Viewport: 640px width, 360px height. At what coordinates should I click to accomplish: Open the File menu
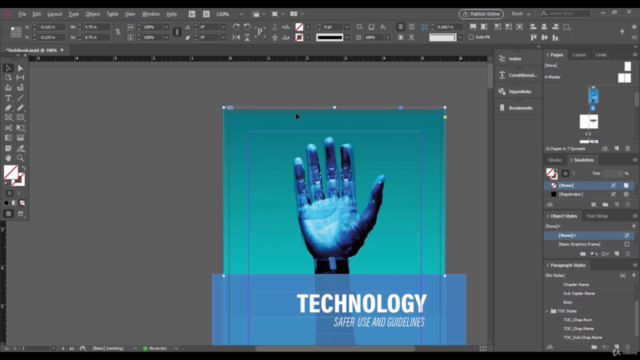tap(22, 14)
